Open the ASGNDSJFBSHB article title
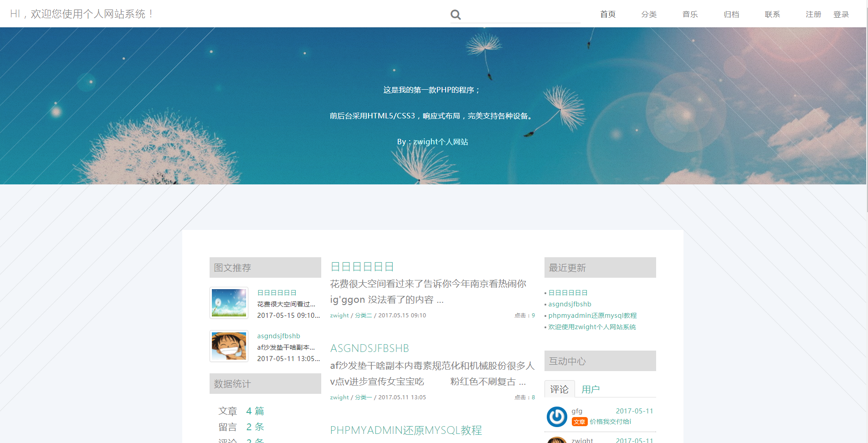868x443 pixels. 370,348
